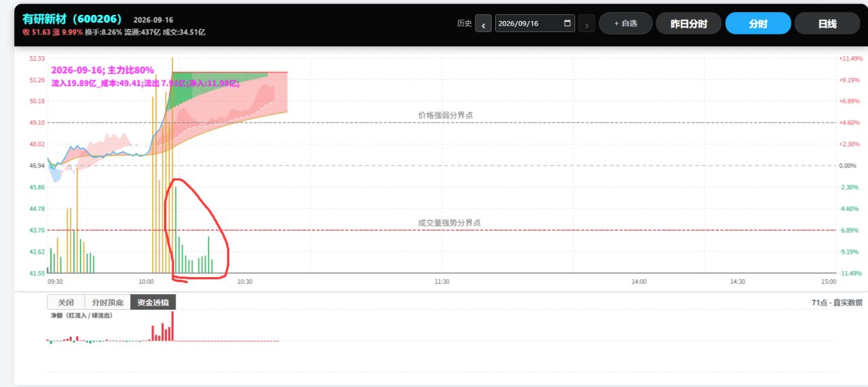Click the -11.49% percent axis value

pos(850,273)
